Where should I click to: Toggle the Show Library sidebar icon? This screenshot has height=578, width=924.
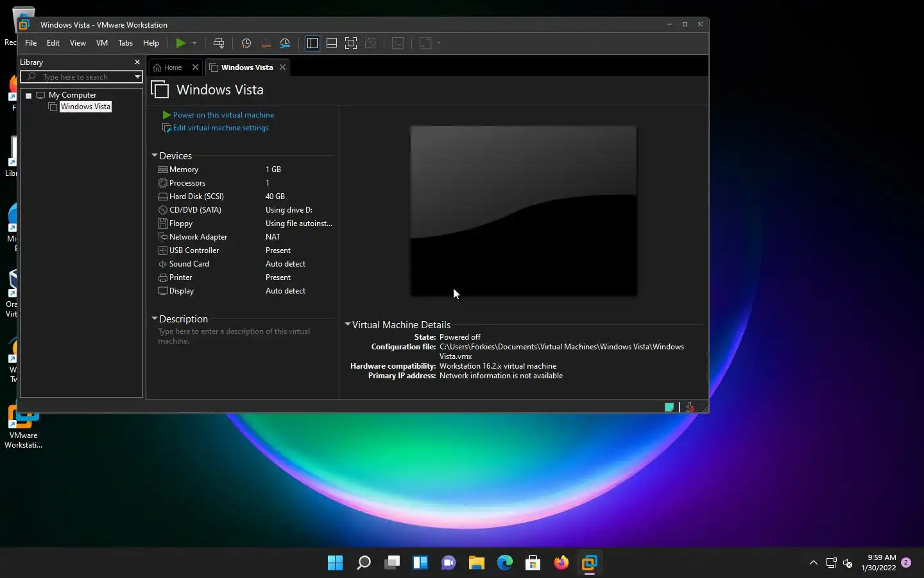click(312, 43)
